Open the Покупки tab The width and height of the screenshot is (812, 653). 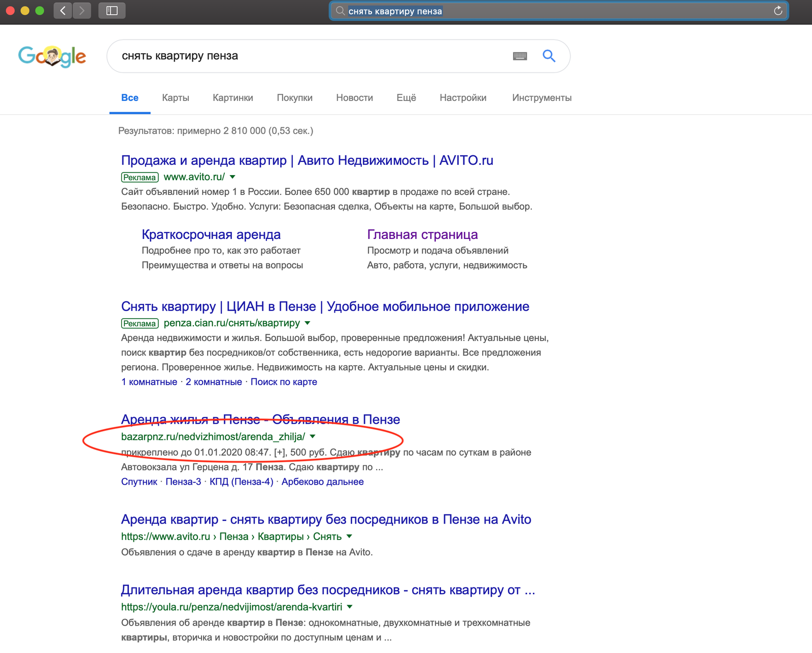(x=295, y=98)
